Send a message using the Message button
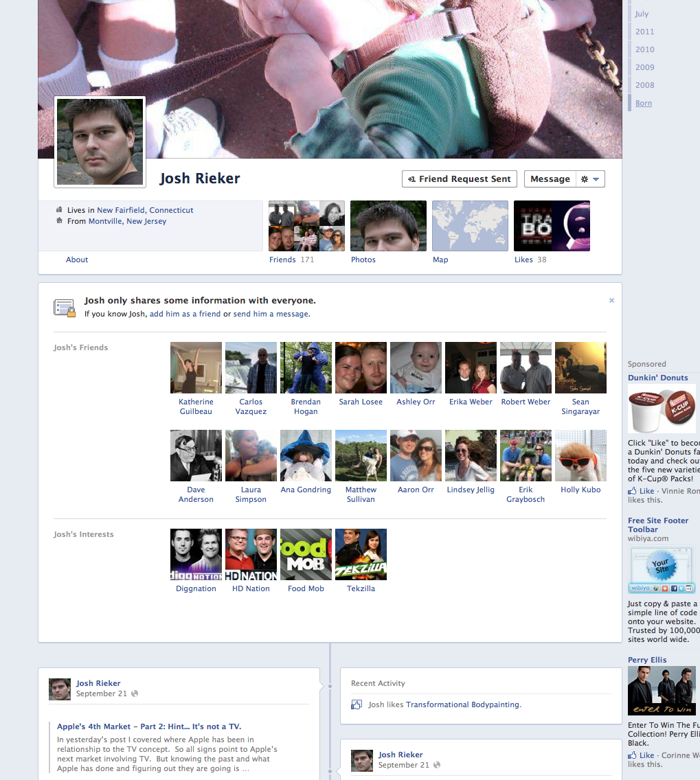This screenshot has height=780, width=700. (x=550, y=179)
